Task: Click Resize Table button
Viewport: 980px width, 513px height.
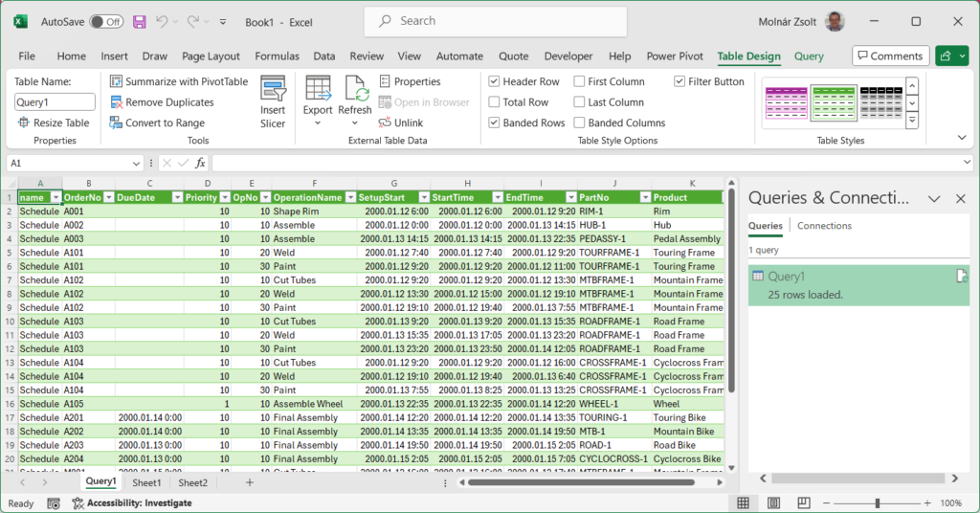Action: [x=54, y=123]
